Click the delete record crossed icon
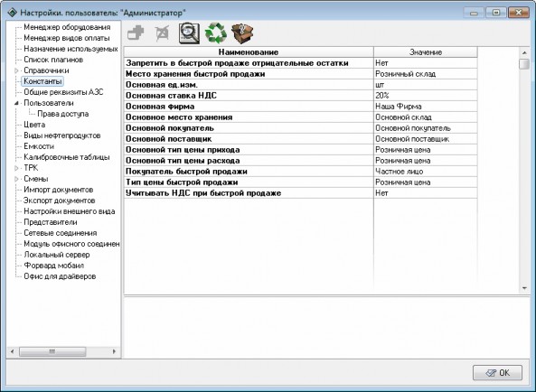The width and height of the screenshot is (536, 392). pyautogui.click(x=162, y=33)
